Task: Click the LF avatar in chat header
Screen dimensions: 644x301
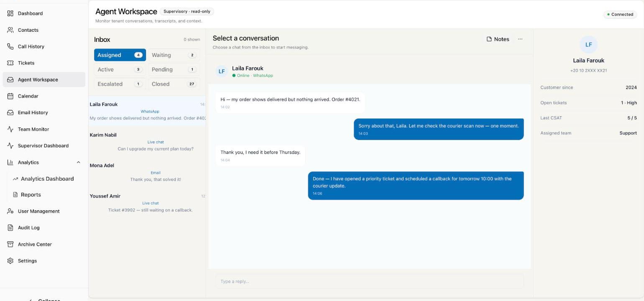Action: pyautogui.click(x=222, y=71)
